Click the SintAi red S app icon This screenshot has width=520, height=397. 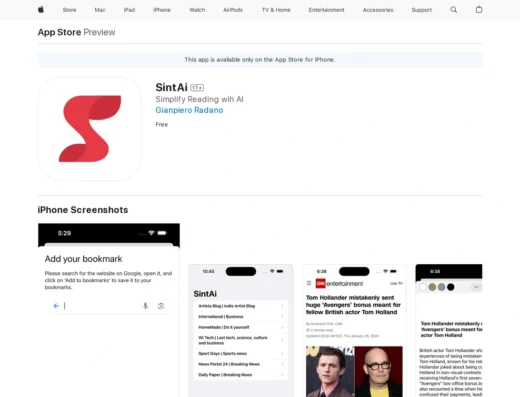pyautogui.click(x=90, y=129)
